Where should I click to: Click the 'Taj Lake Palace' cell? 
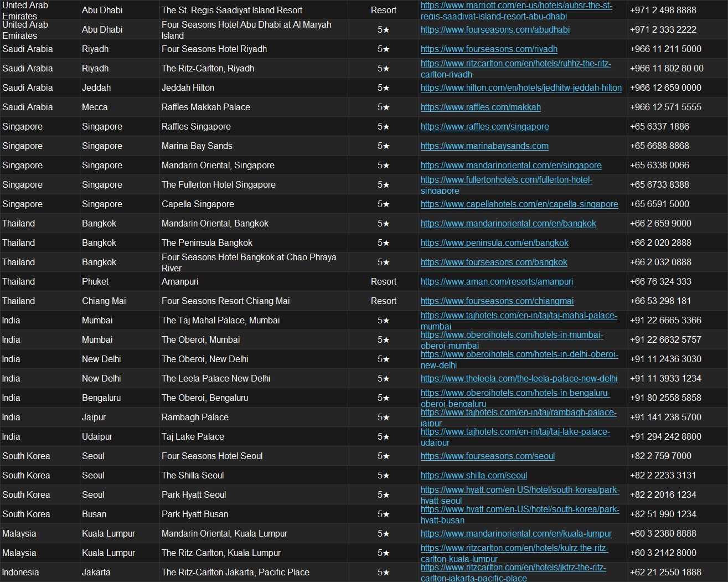coord(254,437)
